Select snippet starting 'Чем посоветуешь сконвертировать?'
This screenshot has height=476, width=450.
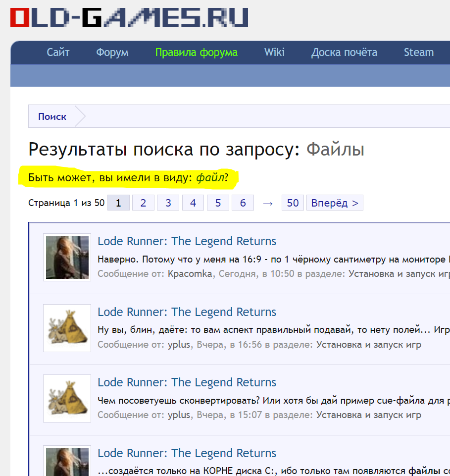(274, 400)
